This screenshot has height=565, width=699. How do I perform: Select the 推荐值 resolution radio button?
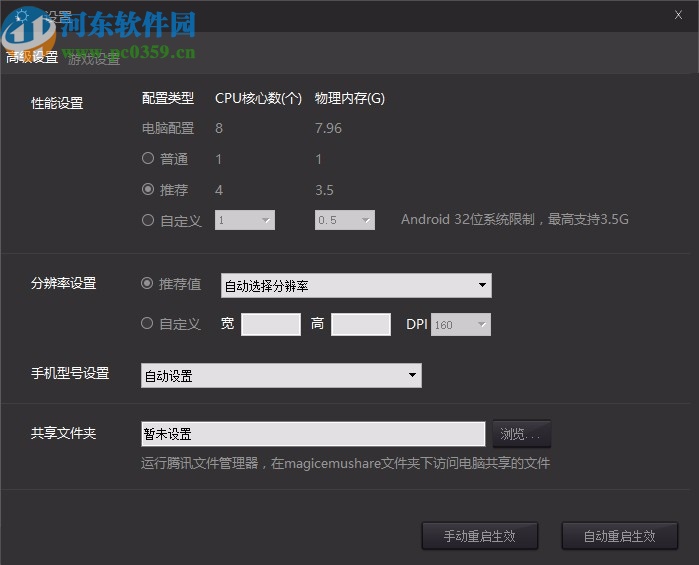pyautogui.click(x=147, y=284)
